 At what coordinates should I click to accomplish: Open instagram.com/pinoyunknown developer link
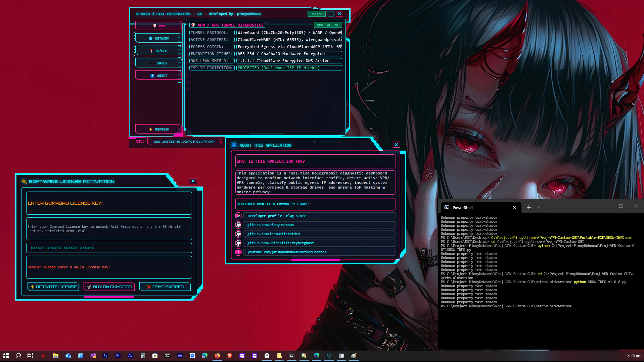click(x=184, y=141)
